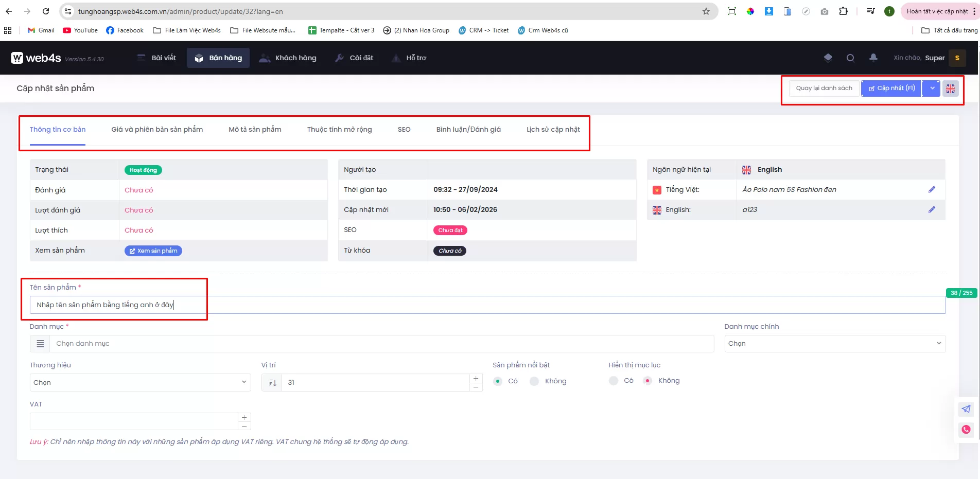Open the search magnifier icon in header
This screenshot has width=980, height=479.
coord(850,58)
